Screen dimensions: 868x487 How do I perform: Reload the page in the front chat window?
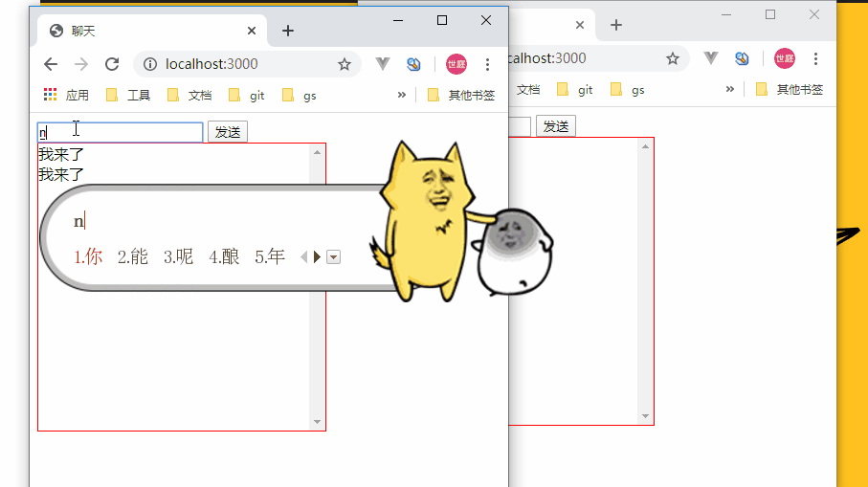[x=112, y=64]
